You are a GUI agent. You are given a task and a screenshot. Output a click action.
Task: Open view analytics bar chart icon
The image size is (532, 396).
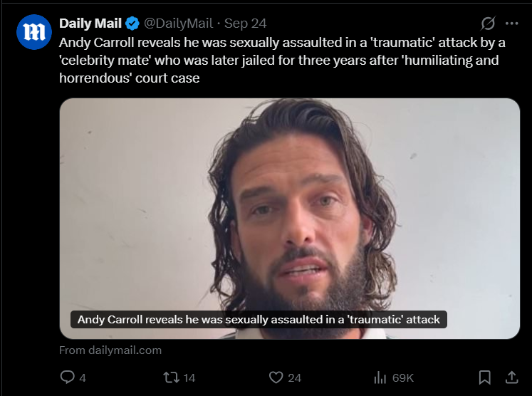click(380, 377)
